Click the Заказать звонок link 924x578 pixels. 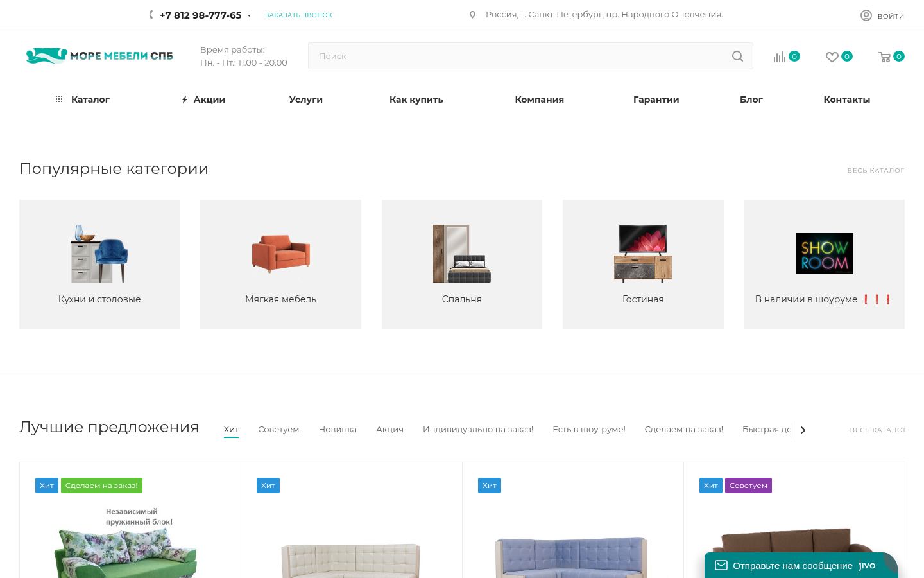coord(298,15)
